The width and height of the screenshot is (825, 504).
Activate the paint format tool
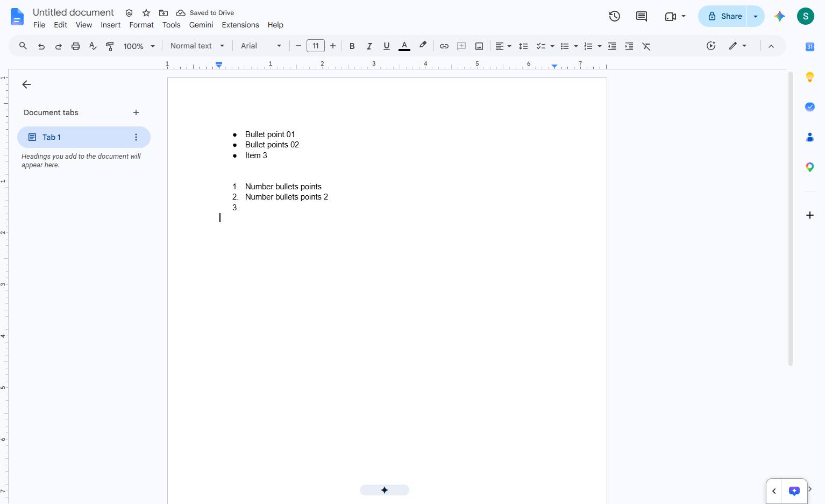[x=110, y=46]
